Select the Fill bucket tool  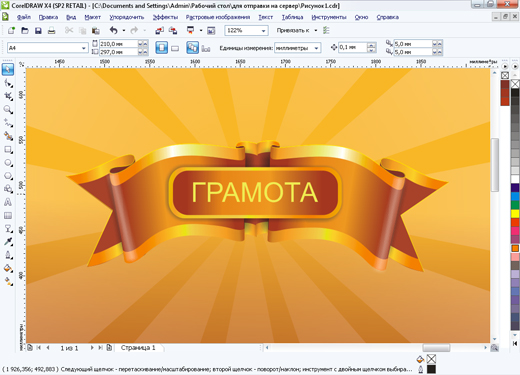[x=8, y=268]
